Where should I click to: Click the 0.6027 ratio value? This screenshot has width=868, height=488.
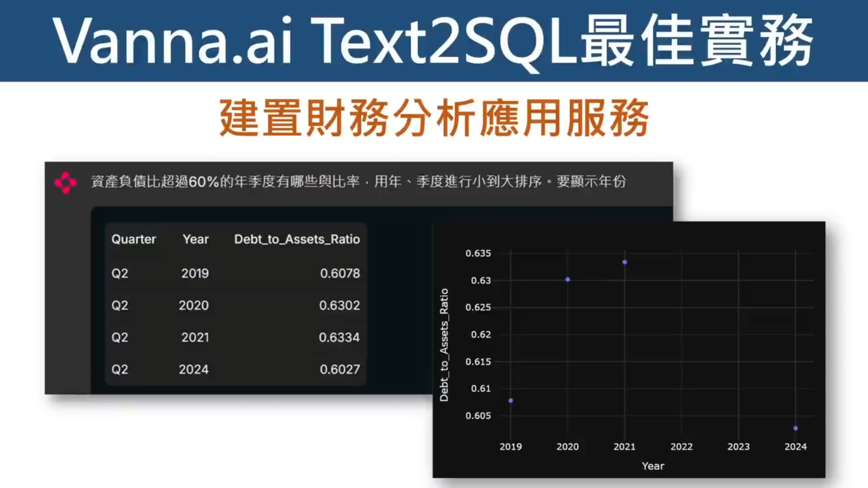pos(340,370)
